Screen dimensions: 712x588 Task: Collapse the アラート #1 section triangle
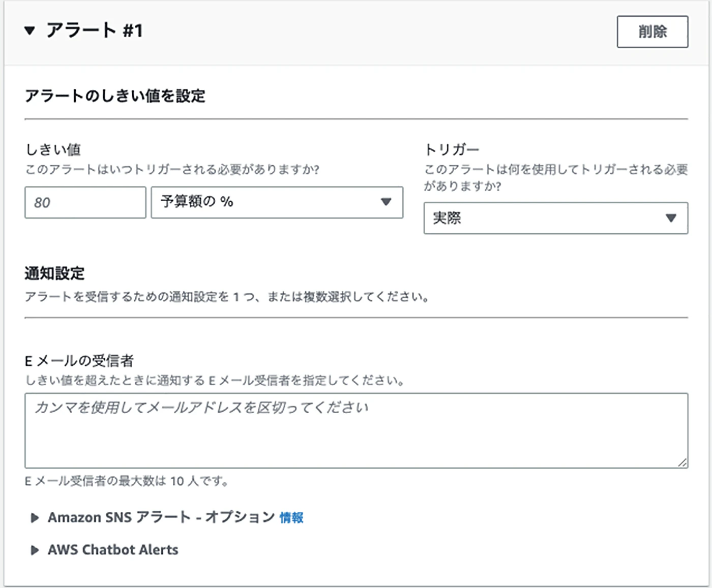pos(29,31)
